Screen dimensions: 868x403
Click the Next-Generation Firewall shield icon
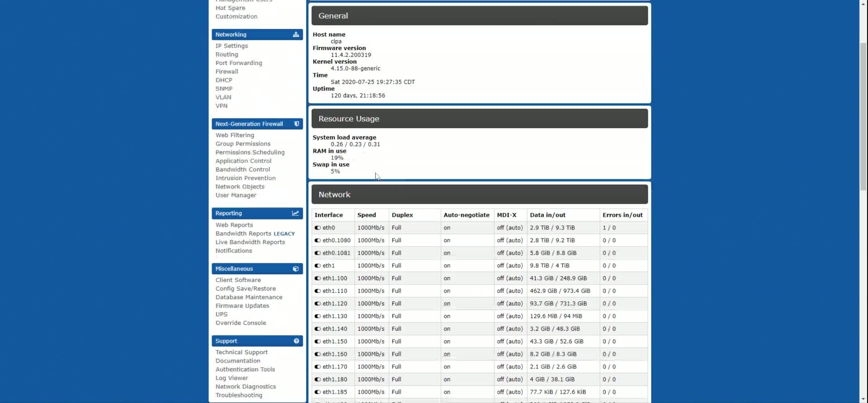point(297,124)
